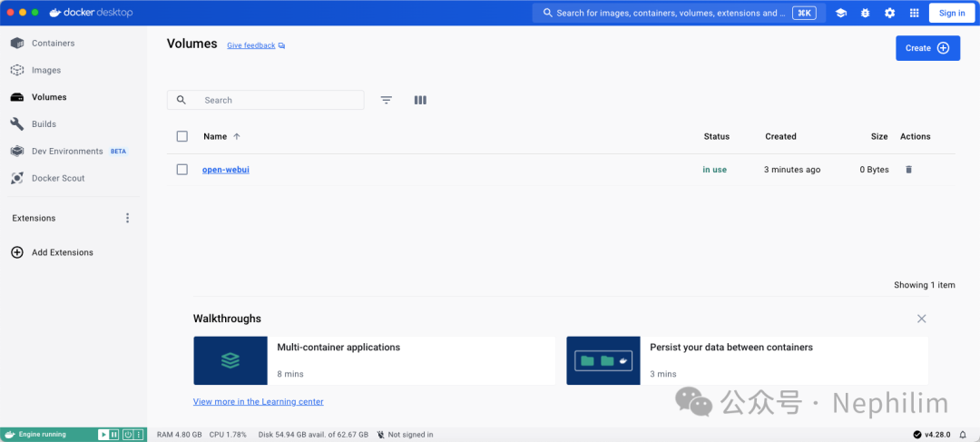Click the Disk availability status text
The width and height of the screenshot is (980, 442).
pos(313,435)
